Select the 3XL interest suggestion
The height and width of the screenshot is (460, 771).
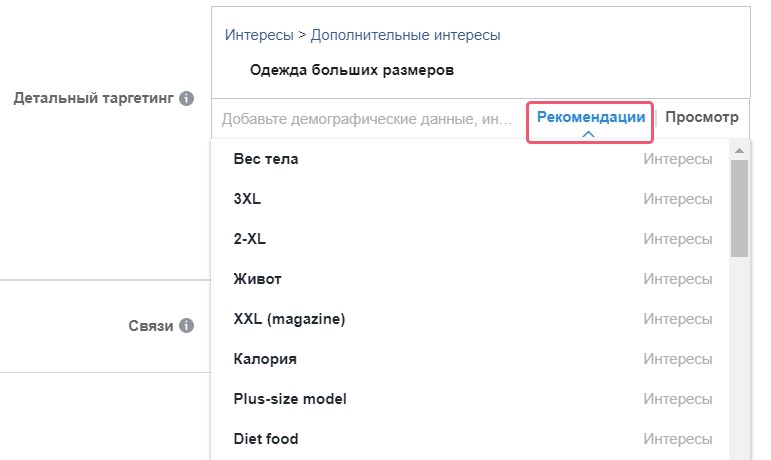pos(473,199)
